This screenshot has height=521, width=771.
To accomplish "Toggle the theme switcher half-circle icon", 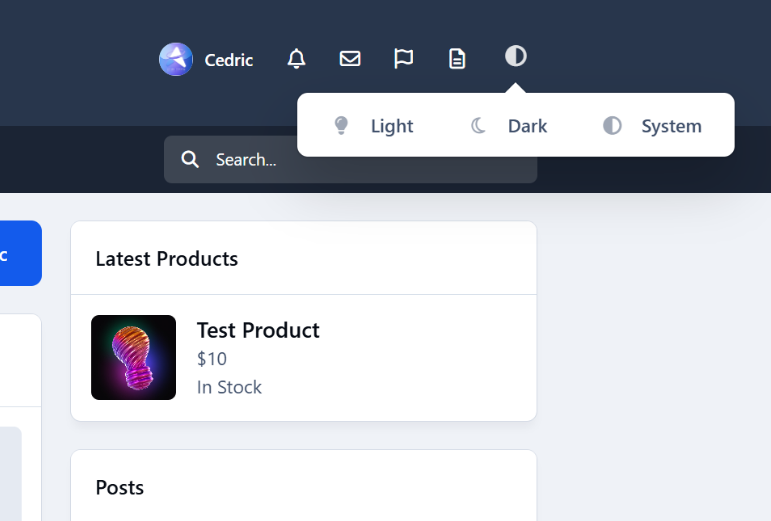I will [x=516, y=56].
